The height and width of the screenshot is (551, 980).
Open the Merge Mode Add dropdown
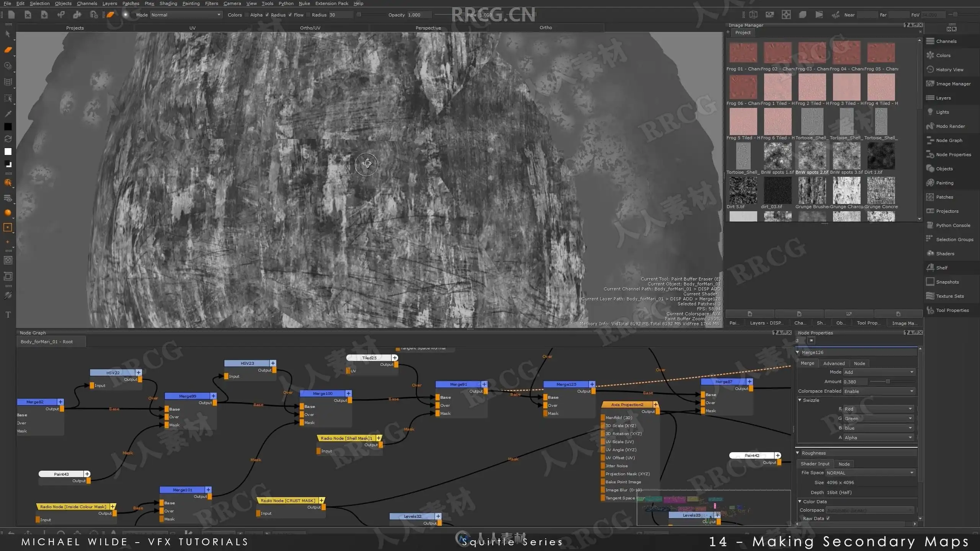coord(879,372)
